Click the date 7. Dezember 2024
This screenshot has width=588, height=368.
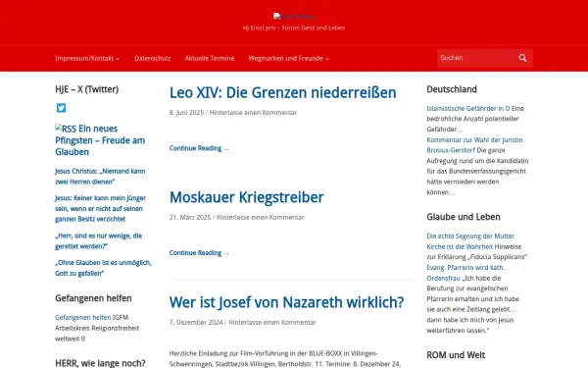tap(196, 323)
